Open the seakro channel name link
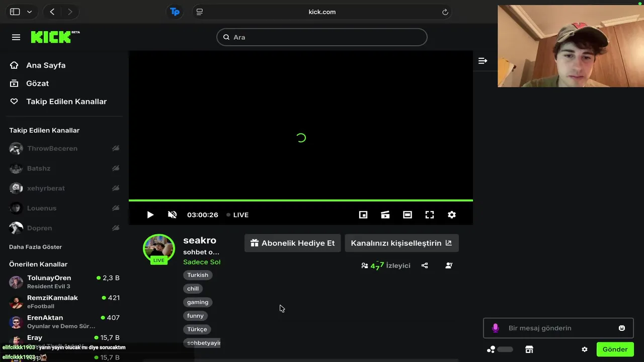Viewport: 644px width, 362px height. point(200,240)
